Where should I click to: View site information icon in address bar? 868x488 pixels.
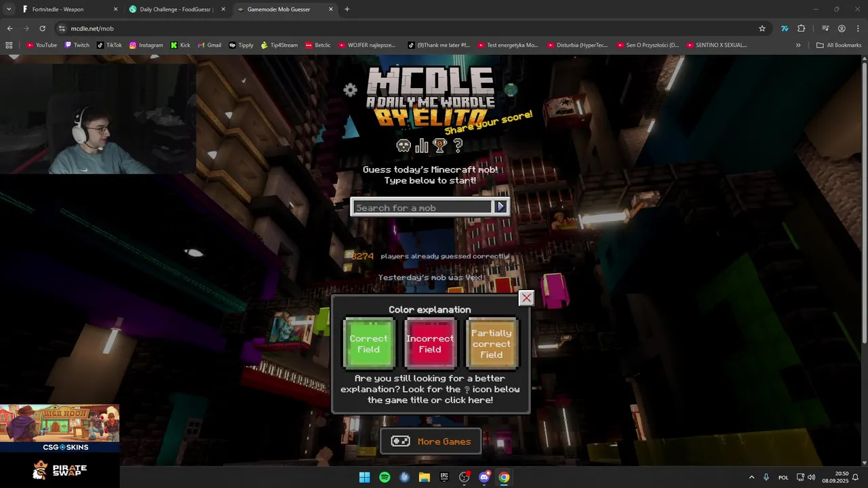tap(62, 28)
